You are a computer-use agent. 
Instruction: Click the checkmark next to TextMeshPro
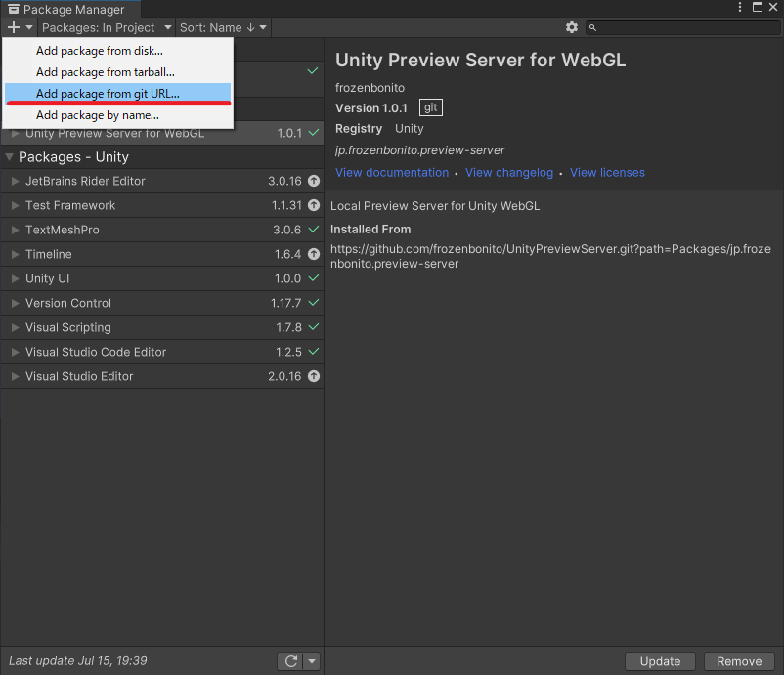click(312, 230)
